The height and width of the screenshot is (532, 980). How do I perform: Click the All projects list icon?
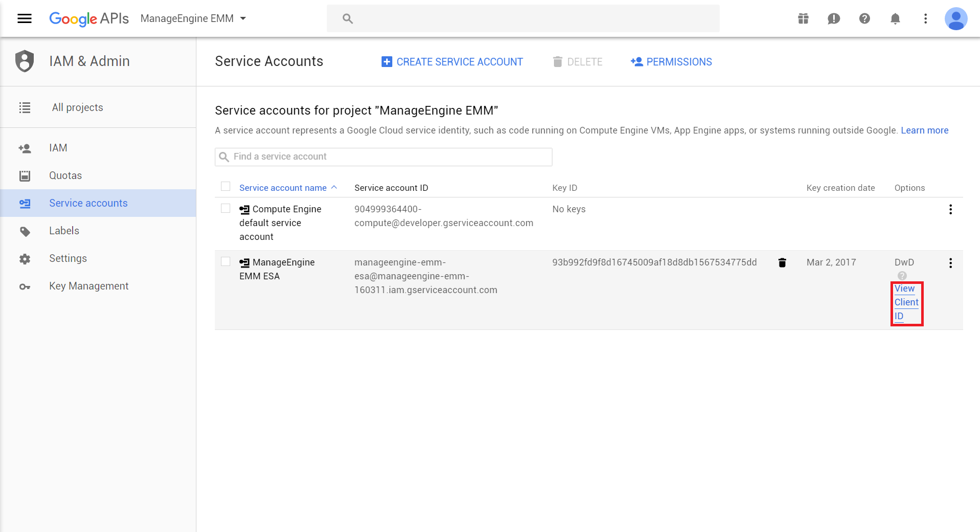pyautogui.click(x=25, y=107)
